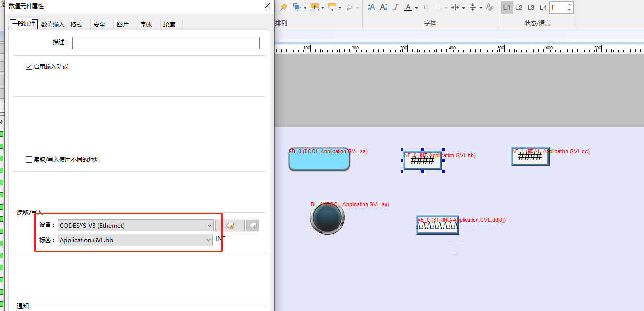Click the 字体 ribbon group label
This screenshot has height=311, width=644.
coord(430,23)
